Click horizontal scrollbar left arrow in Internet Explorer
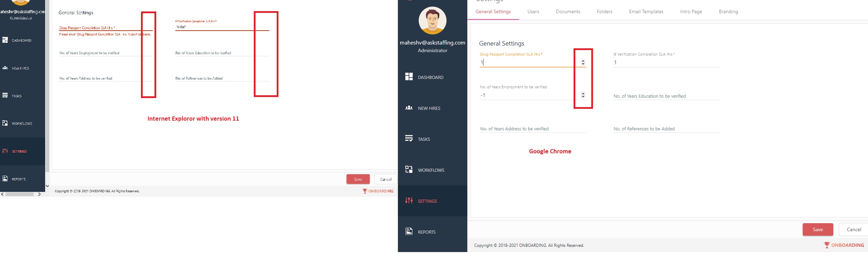The width and height of the screenshot is (868, 267). (x=2, y=194)
